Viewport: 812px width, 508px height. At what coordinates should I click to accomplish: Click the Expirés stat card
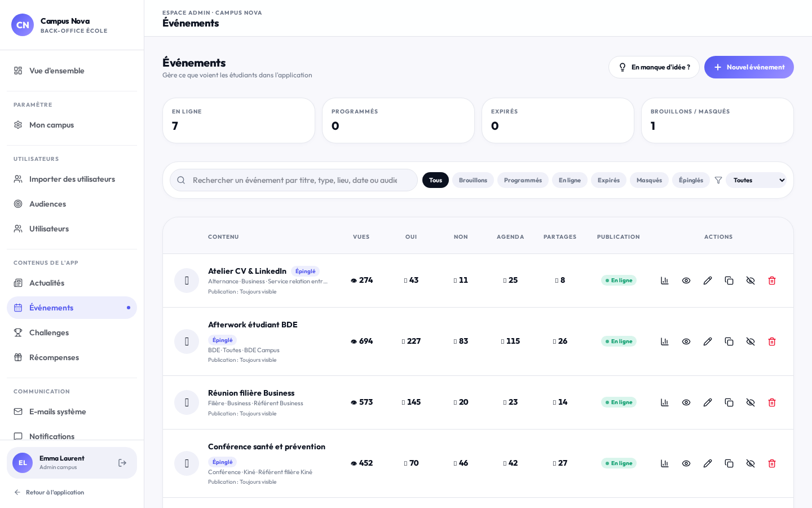click(x=558, y=121)
